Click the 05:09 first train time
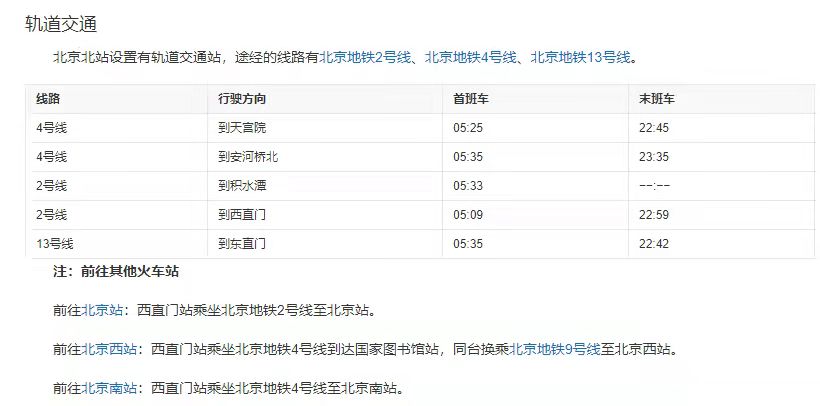820x406 pixels. pyautogui.click(x=468, y=215)
